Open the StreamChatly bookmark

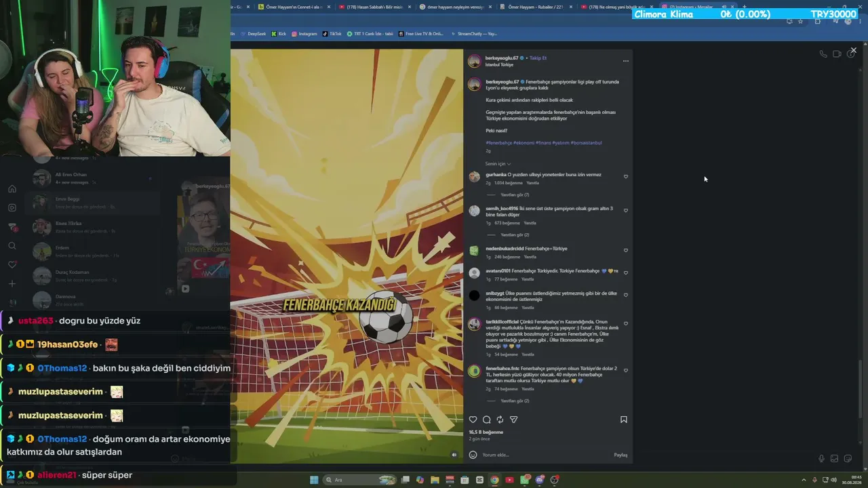pos(474,34)
